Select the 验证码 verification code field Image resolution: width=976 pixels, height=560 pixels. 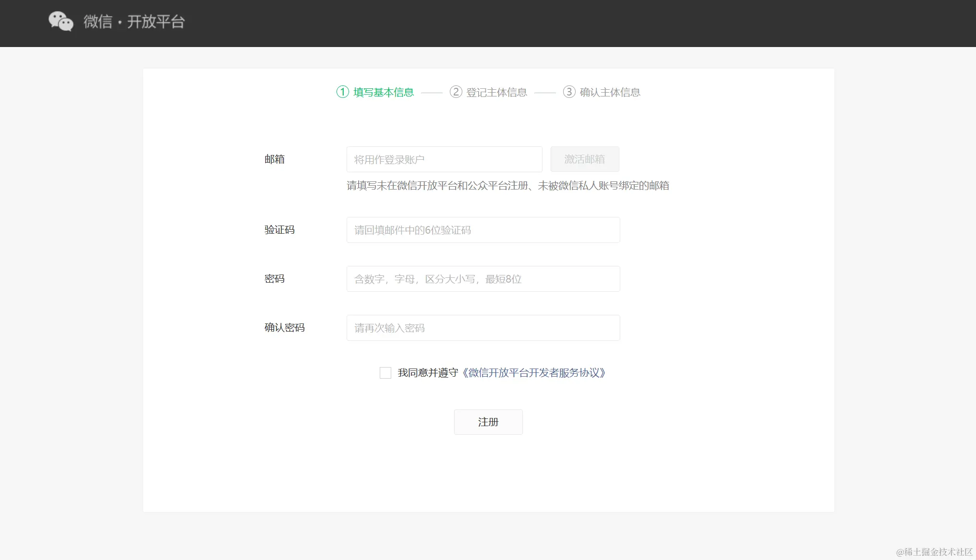[x=482, y=230]
